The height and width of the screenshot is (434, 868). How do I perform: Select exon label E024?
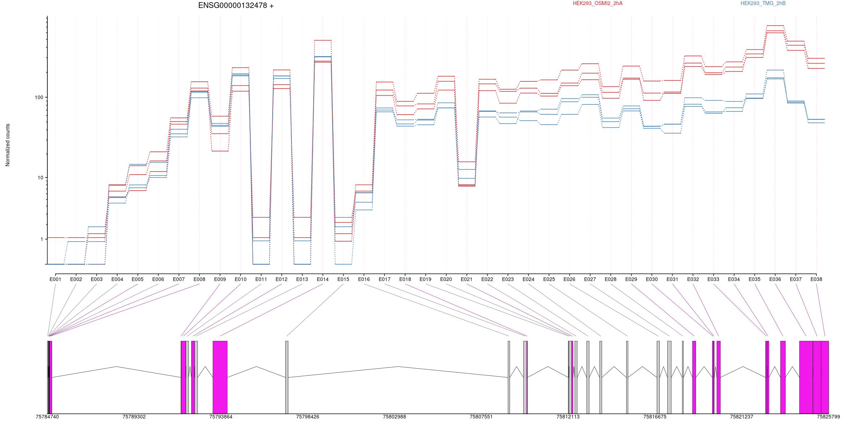pyautogui.click(x=528, y=280)
